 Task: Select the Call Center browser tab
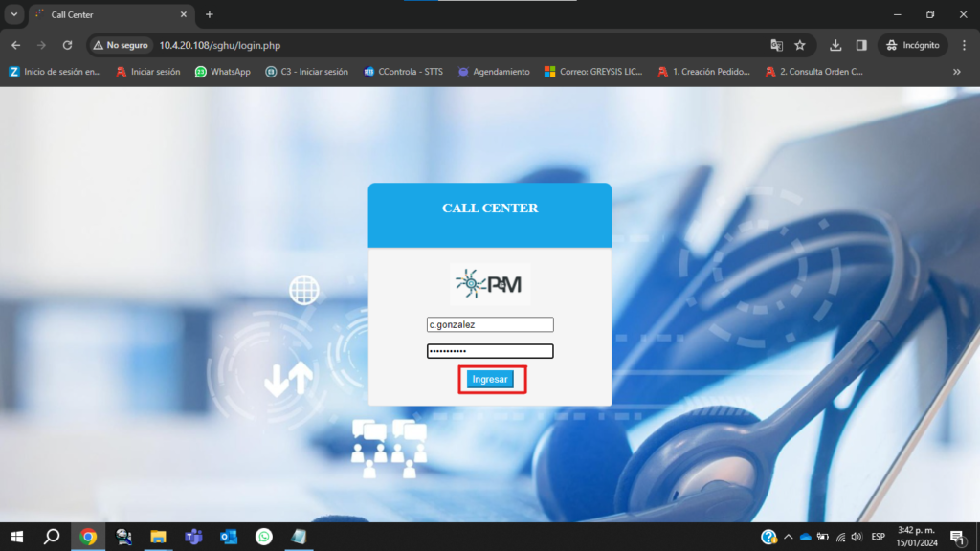pyautogui.click(x=105, y=14)
